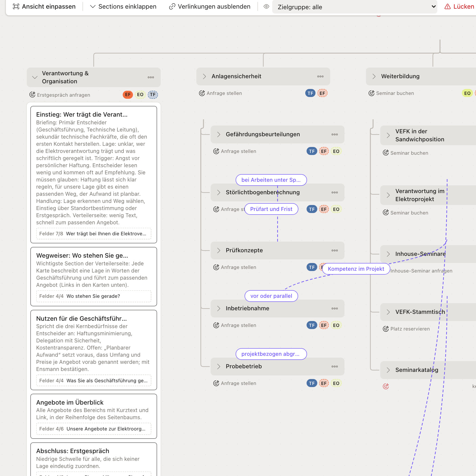Select the 'vor oder parallel' link label

click(x=271, y=296)
